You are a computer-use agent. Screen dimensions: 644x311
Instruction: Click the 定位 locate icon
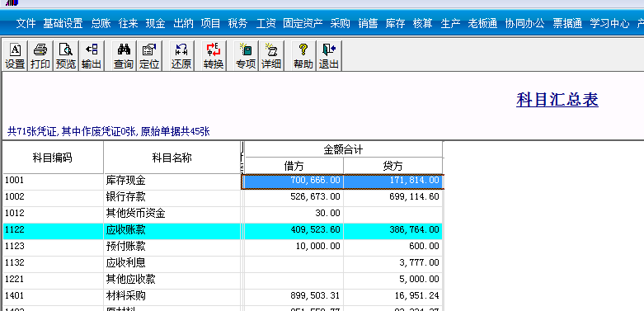pyautogui.click(x=149, y=56)
